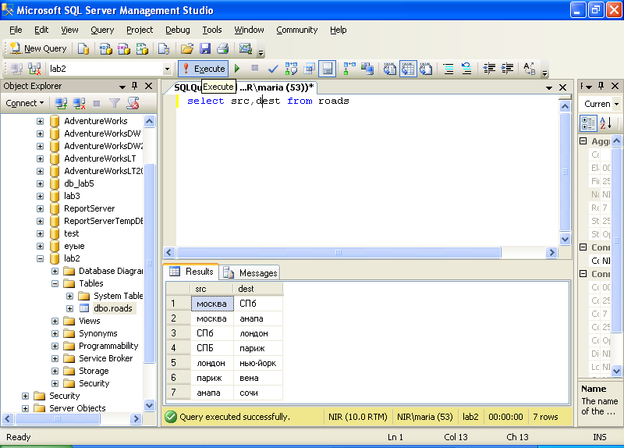This screenshot has width=624, height=448.
Task: Click the New Query button
Action: (38, 48)
